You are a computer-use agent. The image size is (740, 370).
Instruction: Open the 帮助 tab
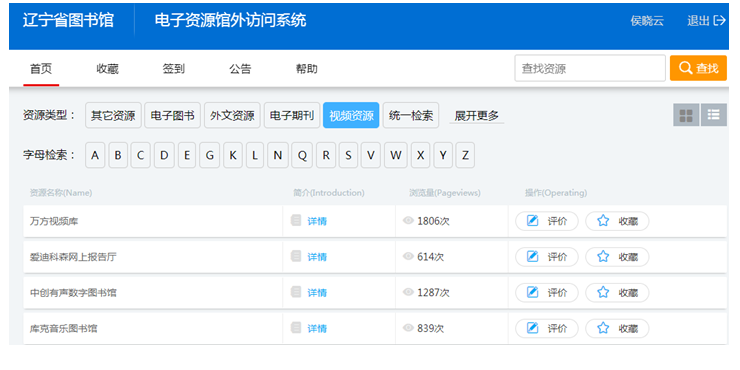point(307,69)
